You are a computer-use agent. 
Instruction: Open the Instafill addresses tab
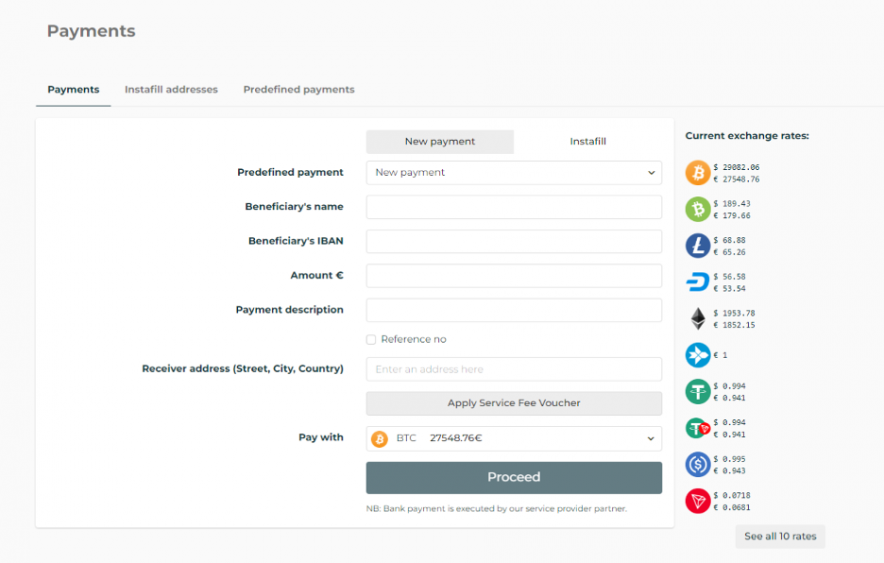tap(171, 90)
